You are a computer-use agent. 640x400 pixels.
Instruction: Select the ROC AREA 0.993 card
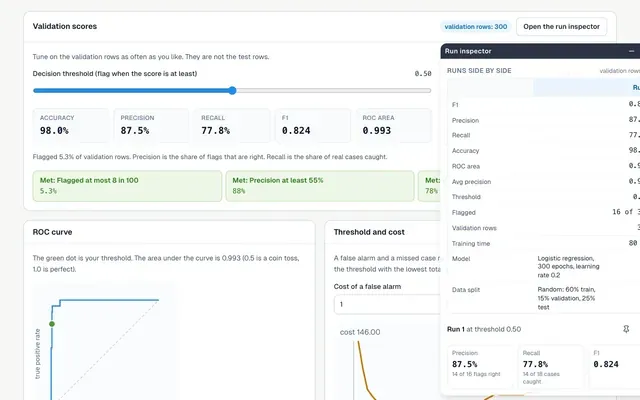pyautogui.click(x=393, y=125)
